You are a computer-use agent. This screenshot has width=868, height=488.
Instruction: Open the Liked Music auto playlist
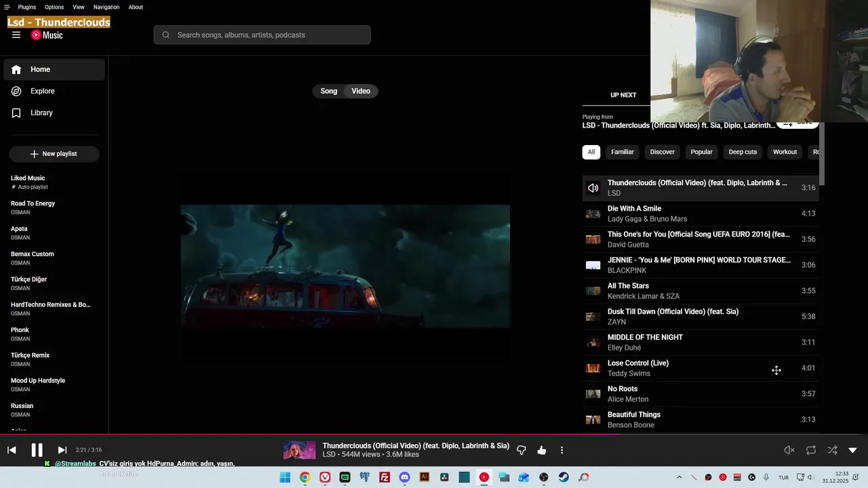coord(54,182)
